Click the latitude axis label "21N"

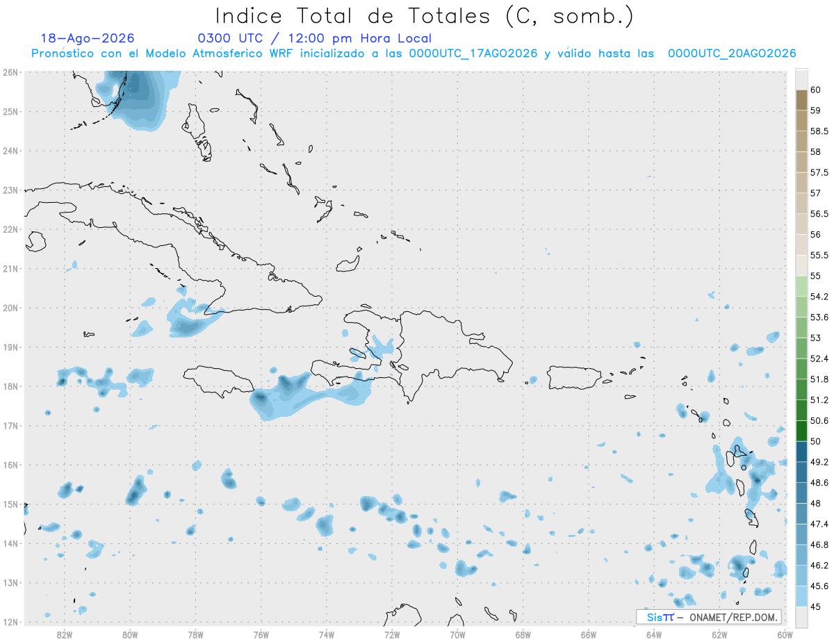[10, 268]
